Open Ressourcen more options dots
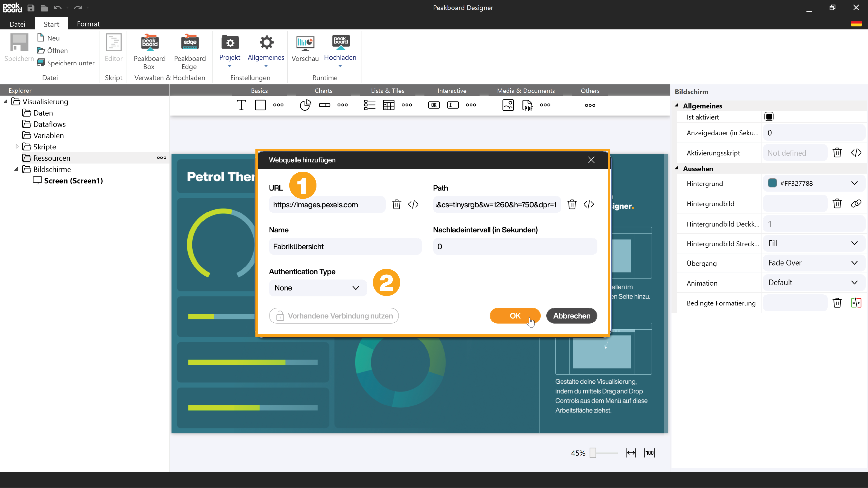This screenshot has width=868, height=488. tap(161, 158)
